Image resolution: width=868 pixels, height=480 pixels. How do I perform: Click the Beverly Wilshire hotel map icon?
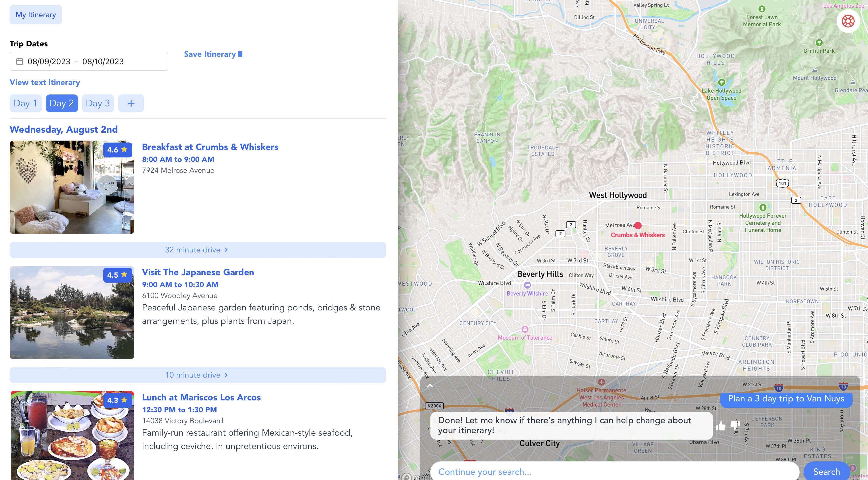527,285
